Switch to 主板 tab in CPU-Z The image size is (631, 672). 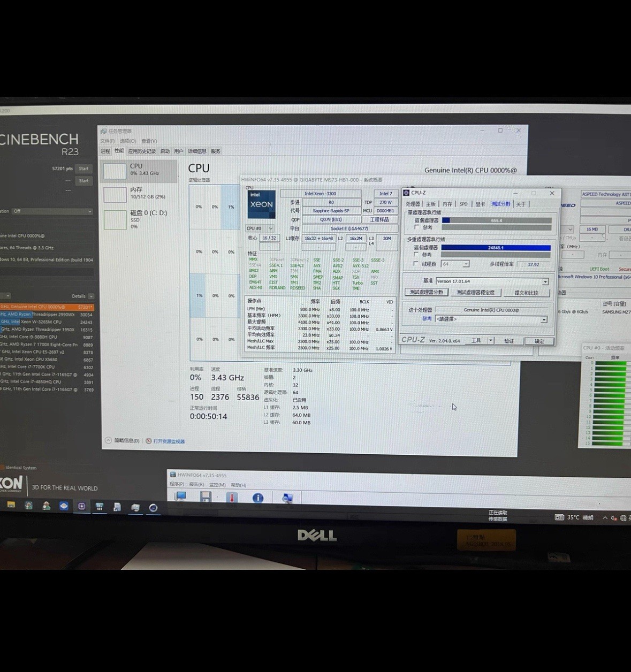click(431, 204)
